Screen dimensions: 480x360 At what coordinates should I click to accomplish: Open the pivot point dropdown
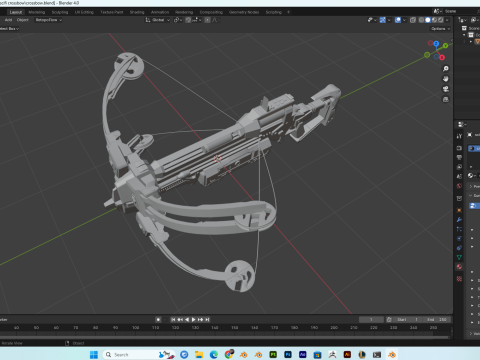point(177,20)
